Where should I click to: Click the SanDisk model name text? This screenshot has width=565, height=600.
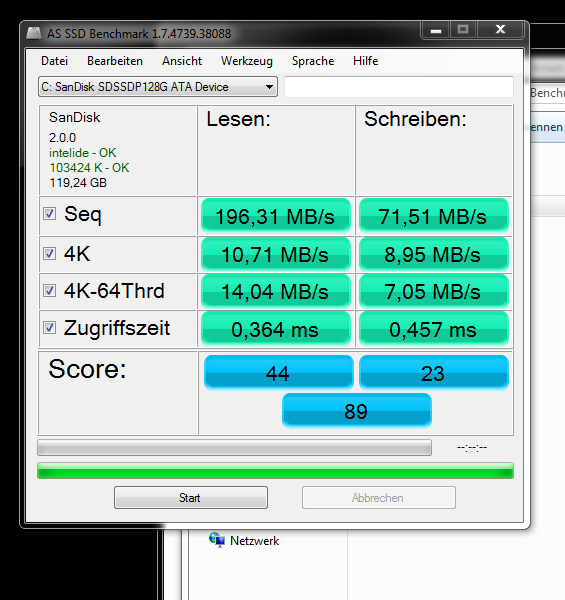point(75,117)
